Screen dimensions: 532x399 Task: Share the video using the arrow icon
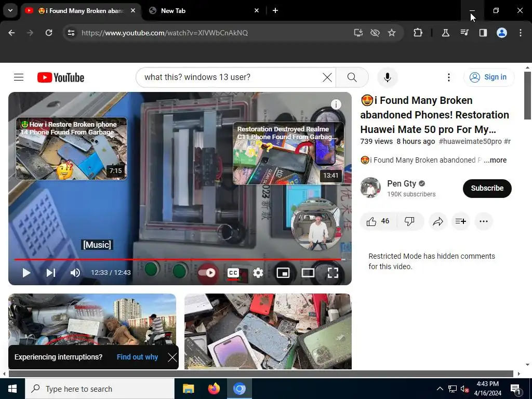(438, 221)
